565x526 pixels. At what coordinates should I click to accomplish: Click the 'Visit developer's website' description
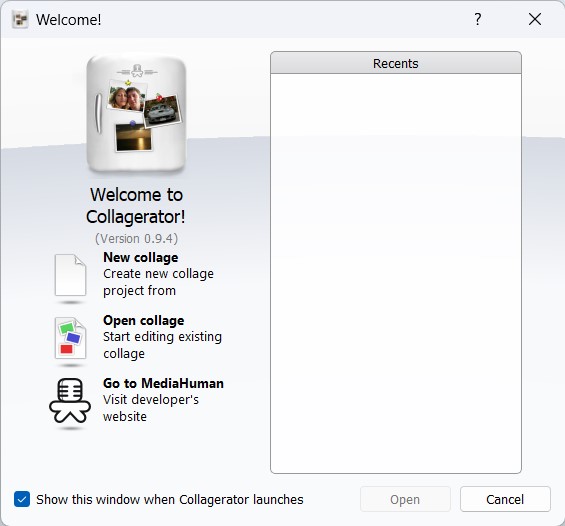tap(151, 408)
